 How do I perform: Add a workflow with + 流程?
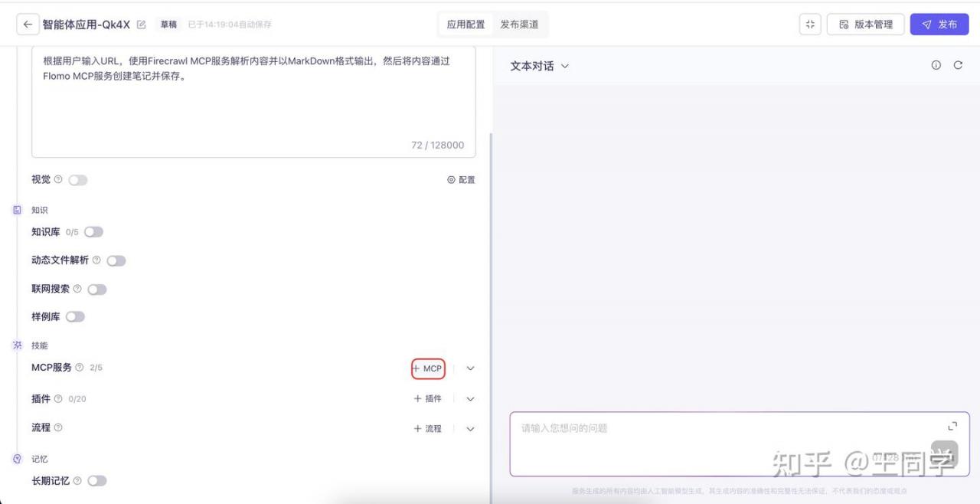click(x=428, y=429)
